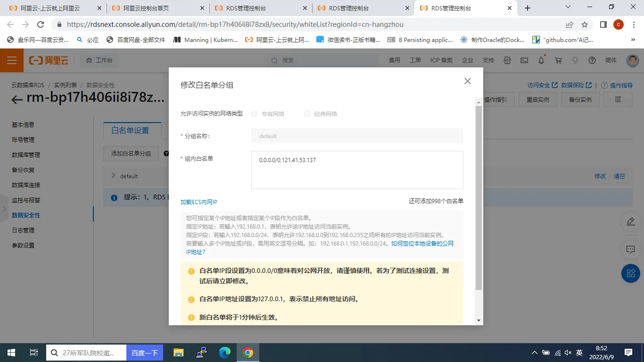Open 基本信息 in sidebar

[23, 124]
